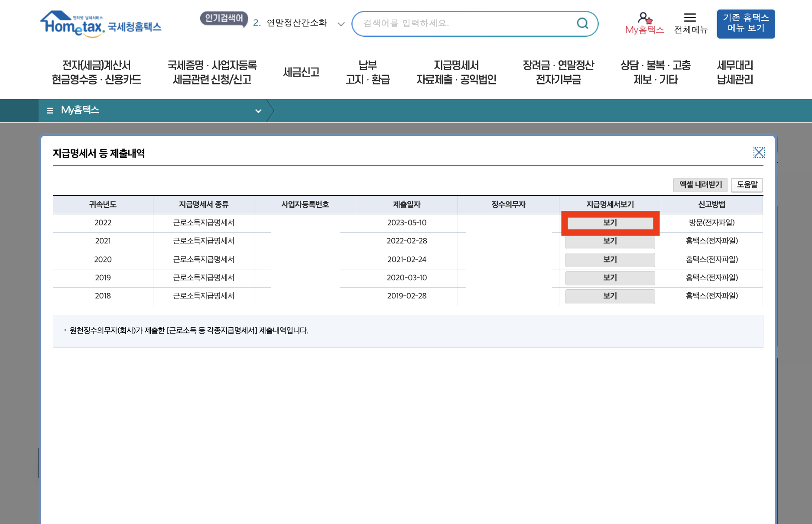Click the 인기검색어 speech-bubble badge
This screenshot has height=524, width=812.
coord(224,19)
